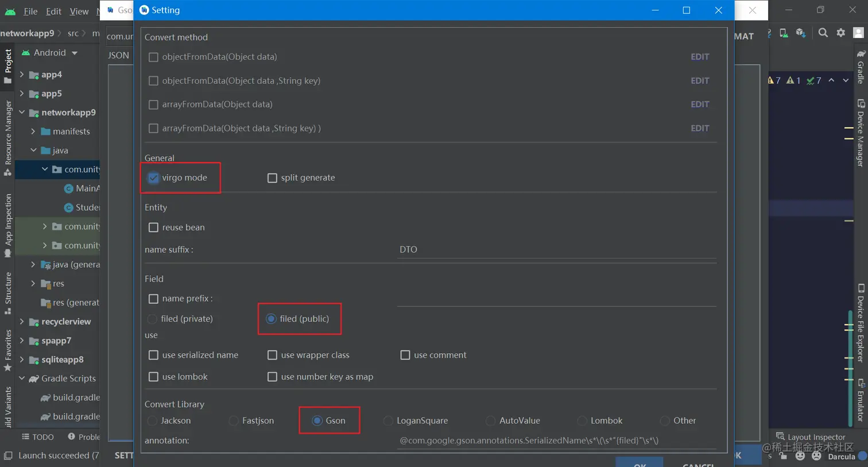868x467 pixels.
Task: Collapse Gradle Scripts node
Action: coord(22,378)
